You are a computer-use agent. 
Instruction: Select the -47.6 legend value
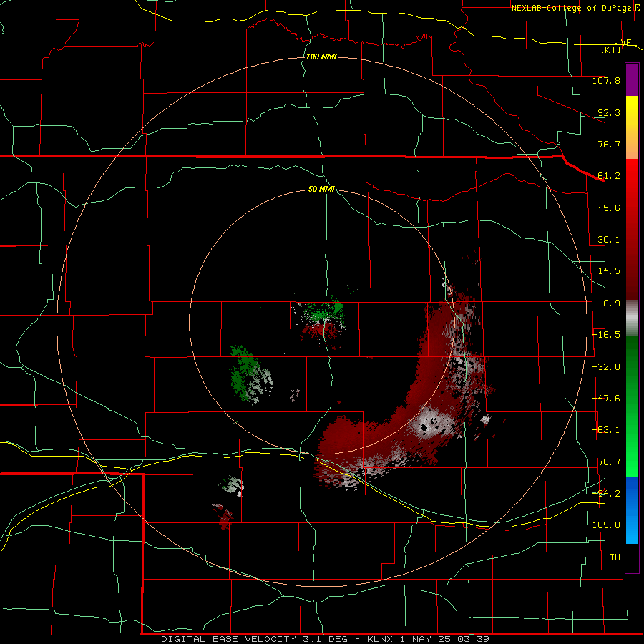click(x=606, y=399)
